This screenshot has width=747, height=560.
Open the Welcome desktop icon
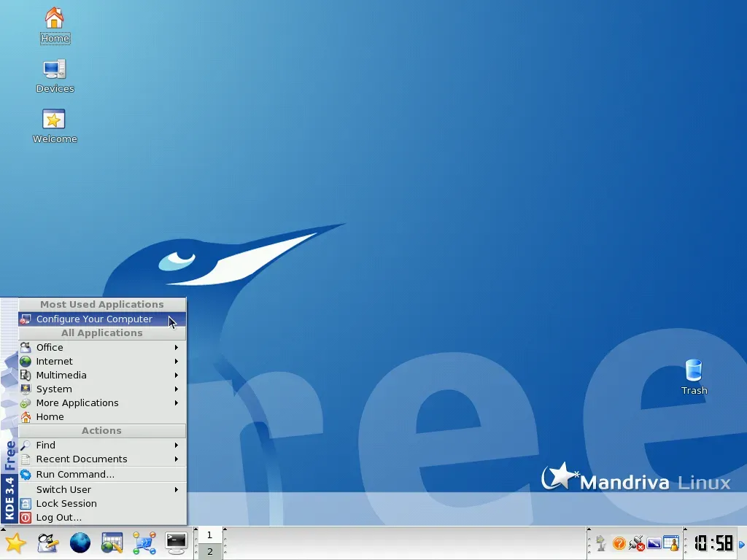click(54, 126)
